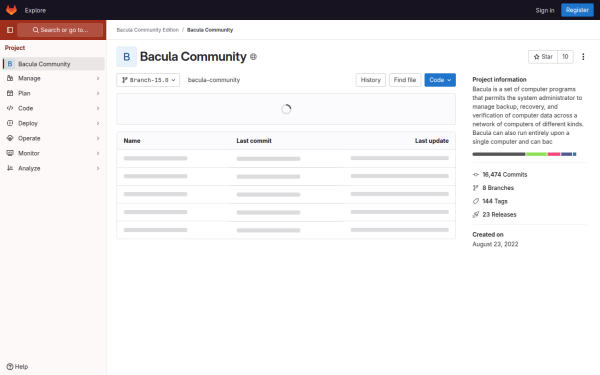Open the Code brackets icon
The height and width of the screenshot is (375, 600).
coord(10,108)
